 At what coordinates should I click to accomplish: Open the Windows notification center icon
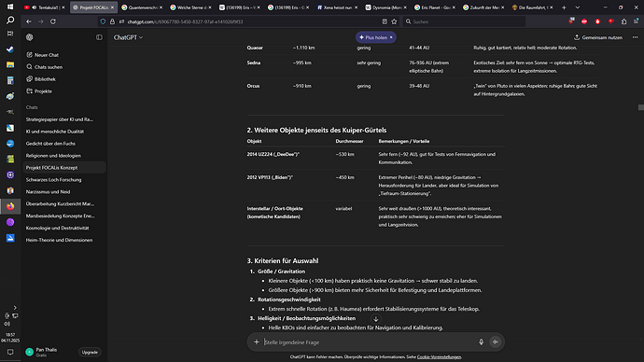pyautogui.click(x=10, y=352)
